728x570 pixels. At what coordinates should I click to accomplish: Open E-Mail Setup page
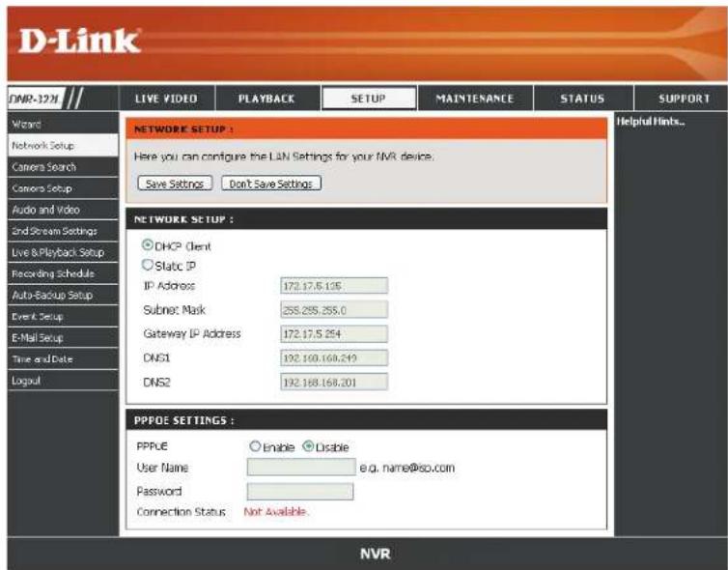[63, 338]
